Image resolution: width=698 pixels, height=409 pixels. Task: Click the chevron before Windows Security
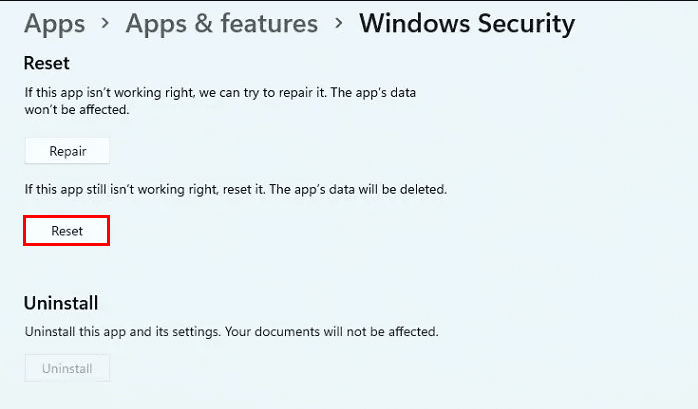coord(338,24)
